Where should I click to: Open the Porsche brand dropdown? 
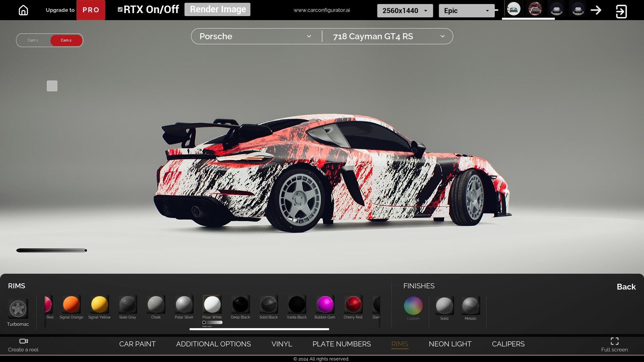pyautogui.click(x=256, y=36)
